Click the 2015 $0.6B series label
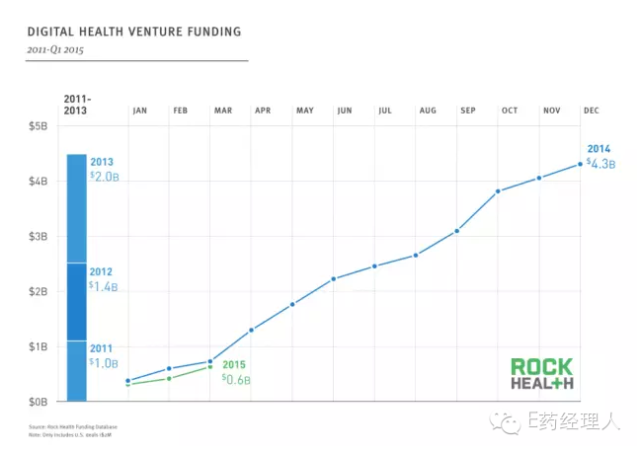 235,371
